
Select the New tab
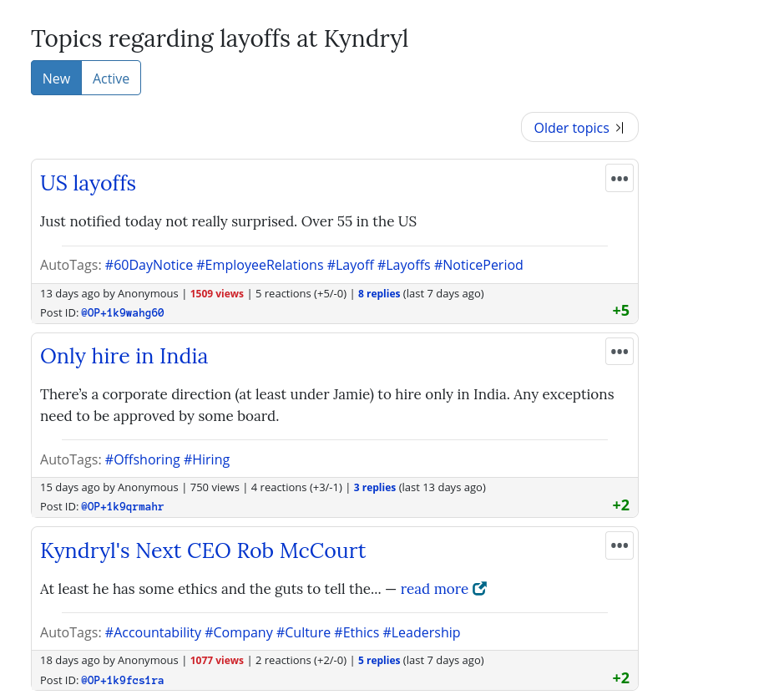[56, 79]
